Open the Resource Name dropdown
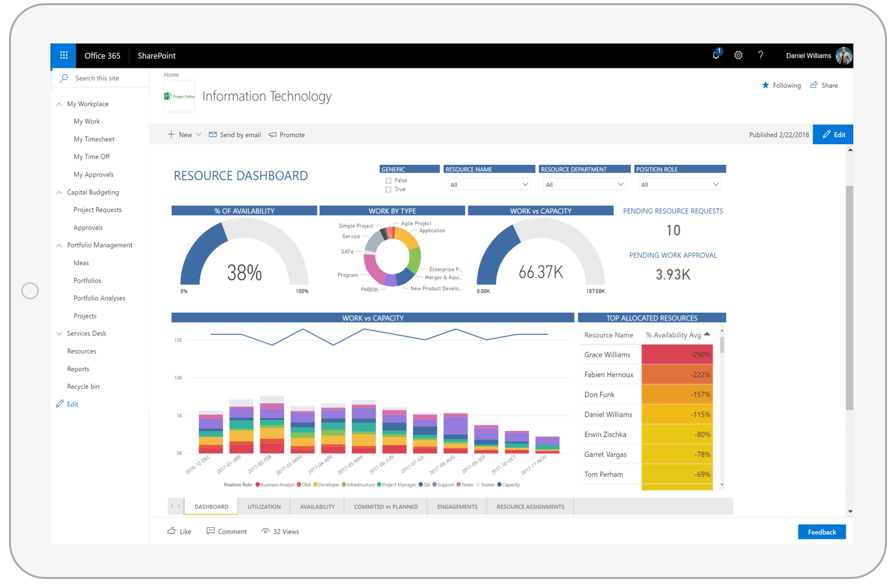Viewport: 896px width, 588px height. (489, 184)
